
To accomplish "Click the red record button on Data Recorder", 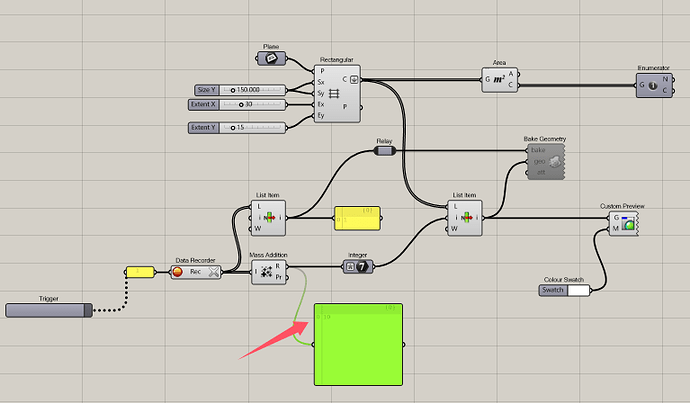I will click(177, 272).
